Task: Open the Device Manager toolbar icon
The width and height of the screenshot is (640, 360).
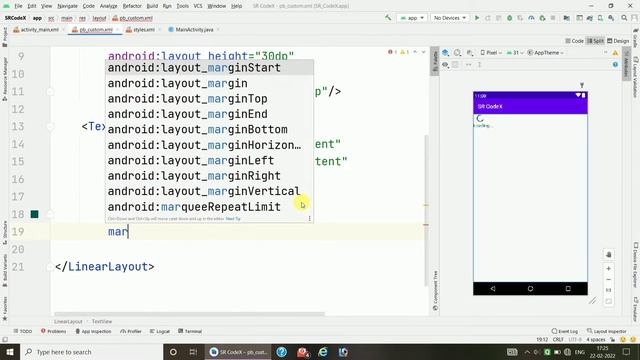Action: (600, 18)
